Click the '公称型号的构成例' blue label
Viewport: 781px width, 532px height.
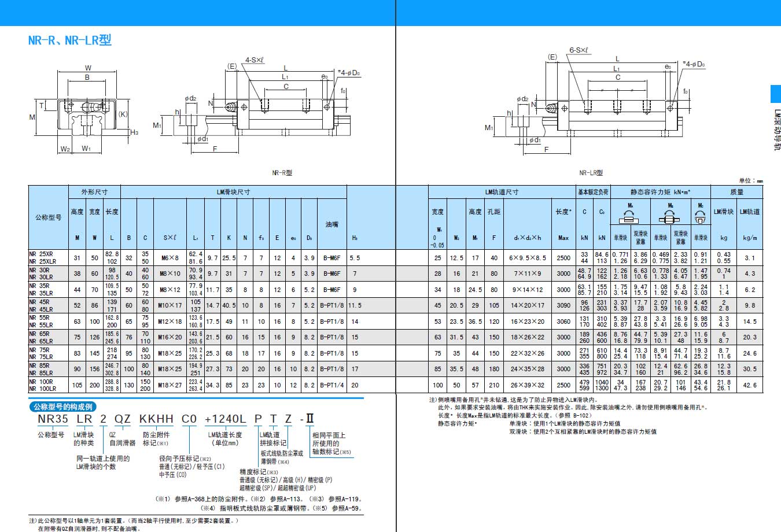(x=62, y=407)
